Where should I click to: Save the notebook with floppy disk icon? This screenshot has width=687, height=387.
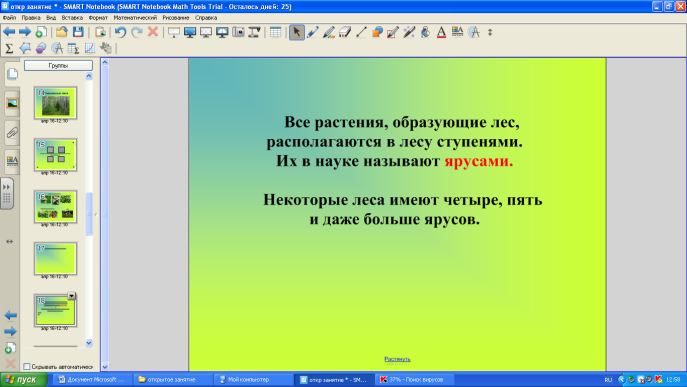click(78, 32)
